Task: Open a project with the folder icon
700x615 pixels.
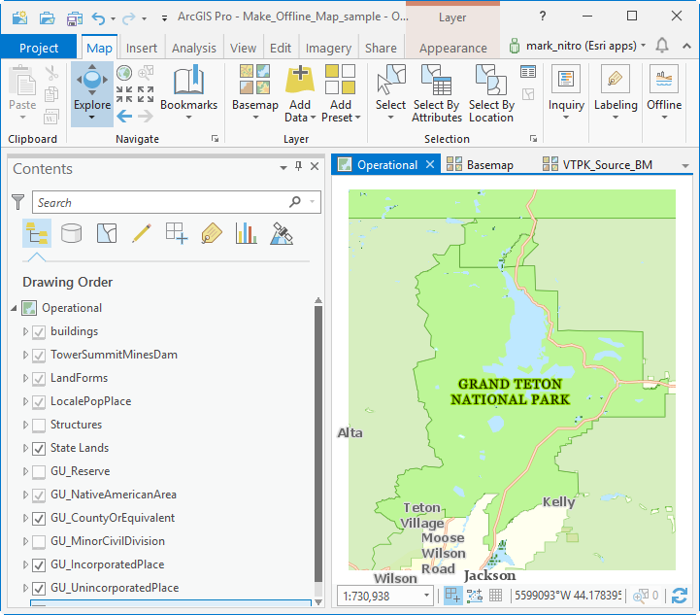Action: click(47, 17)
